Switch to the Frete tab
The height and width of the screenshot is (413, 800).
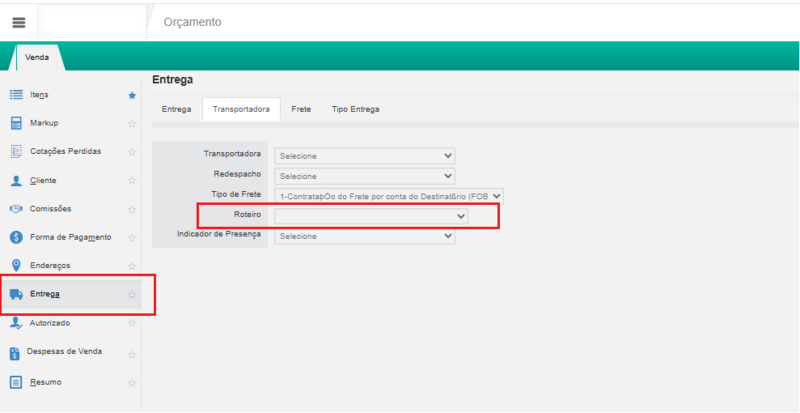(300, 109)
